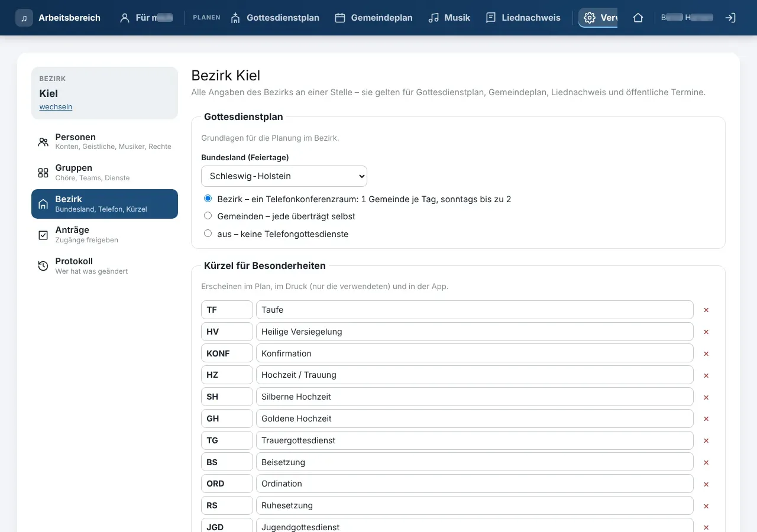The width and height of the screenshot is (757, 532).
Task: Remove the Konfirmation abbreviation row
Action: (x=706, y=353)
